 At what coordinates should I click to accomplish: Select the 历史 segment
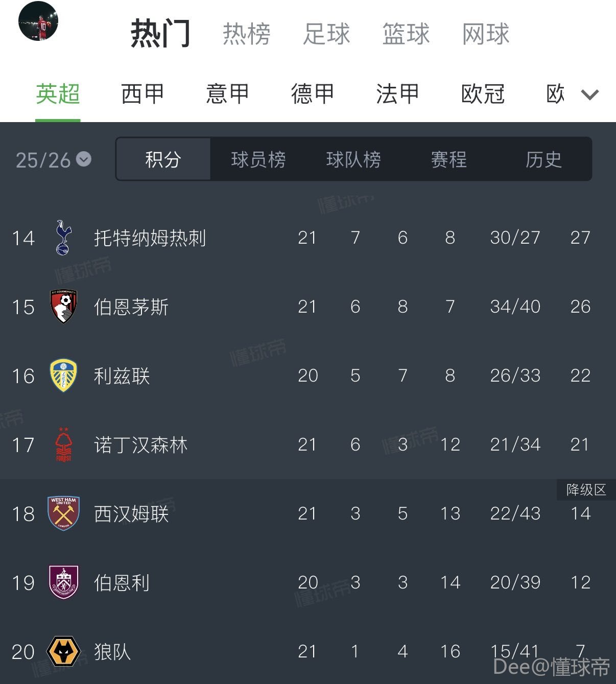[543, 159]
